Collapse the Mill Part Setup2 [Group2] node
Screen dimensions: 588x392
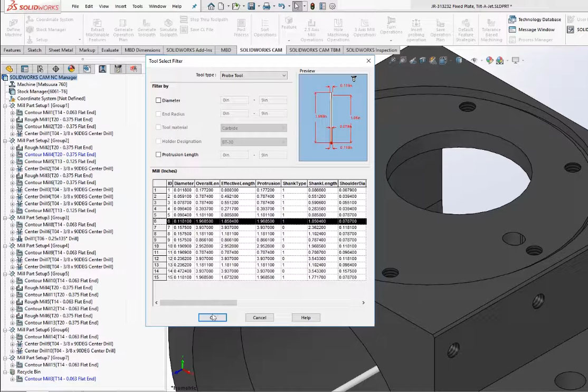point(5,141)
